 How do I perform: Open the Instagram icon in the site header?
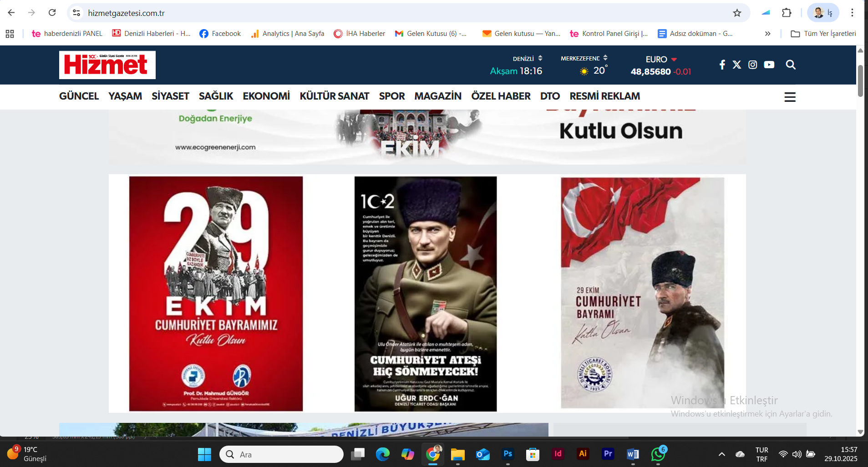pyautogui.click(x=753, y=65)
